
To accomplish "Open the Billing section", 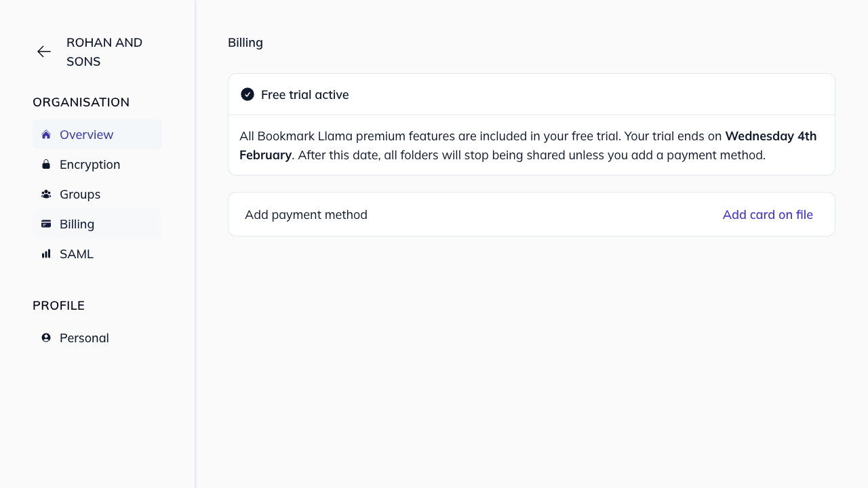I will (77, 224).
